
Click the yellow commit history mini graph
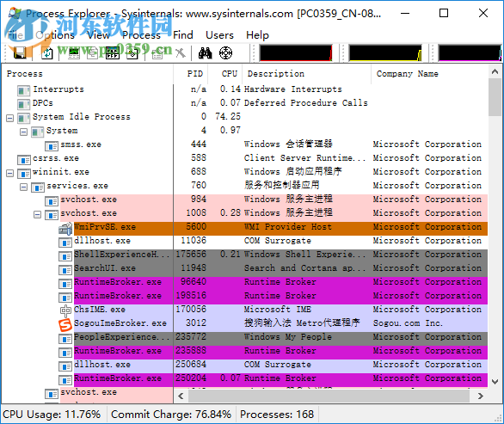(x=385, y=53)
